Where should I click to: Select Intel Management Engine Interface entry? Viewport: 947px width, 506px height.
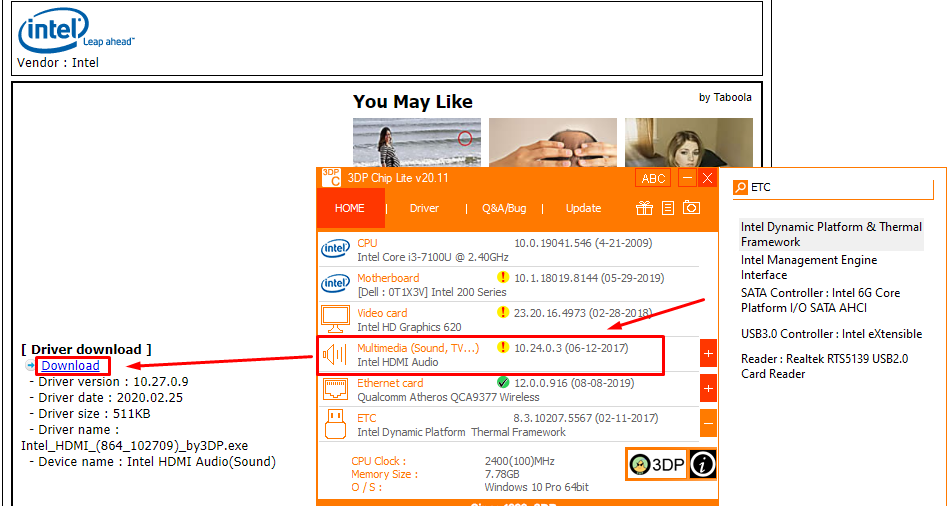809,267
